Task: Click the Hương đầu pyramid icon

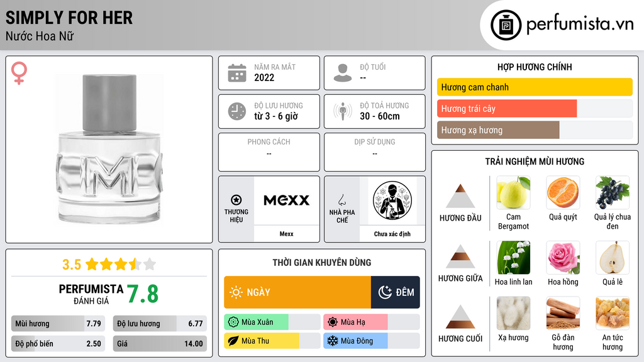Action: (460, 196)
